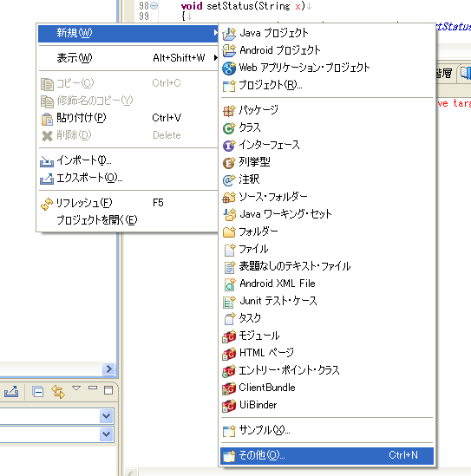The height and width of the screenshot is (476, 471).
Task: Click the editor scrollbar left arrow
Action: pos(131,473)
